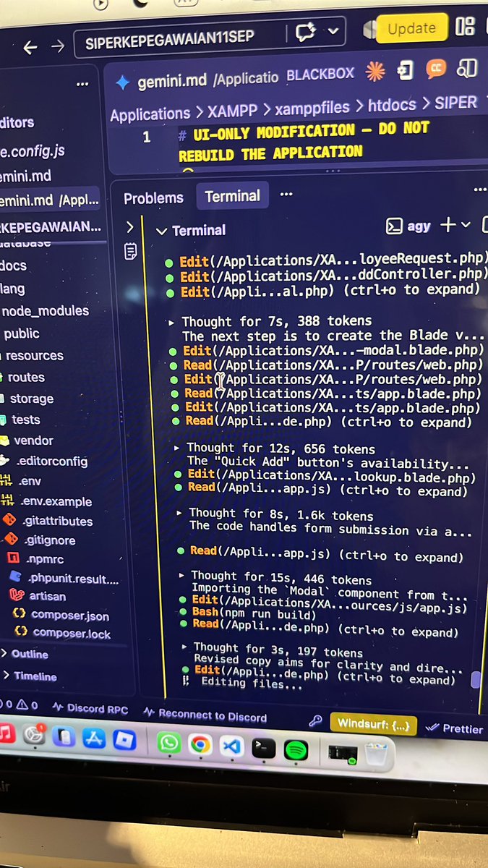Open the .npmrc file
The width and height of the screenshot is (488, 868).
43,558
